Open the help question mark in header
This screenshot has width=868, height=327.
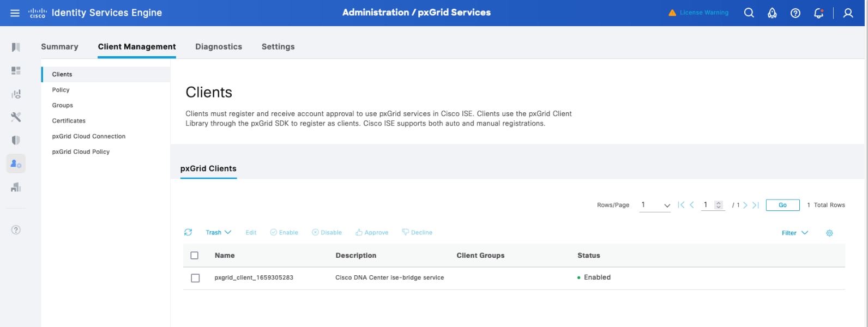click(x=795, y=13)
